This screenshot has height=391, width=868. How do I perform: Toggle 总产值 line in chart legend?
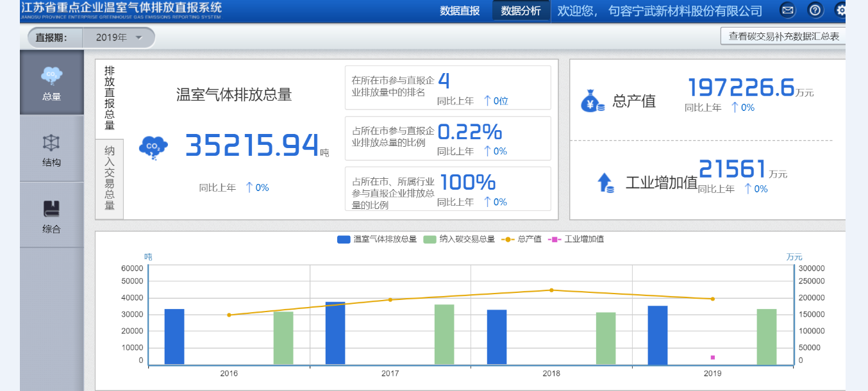522,239
